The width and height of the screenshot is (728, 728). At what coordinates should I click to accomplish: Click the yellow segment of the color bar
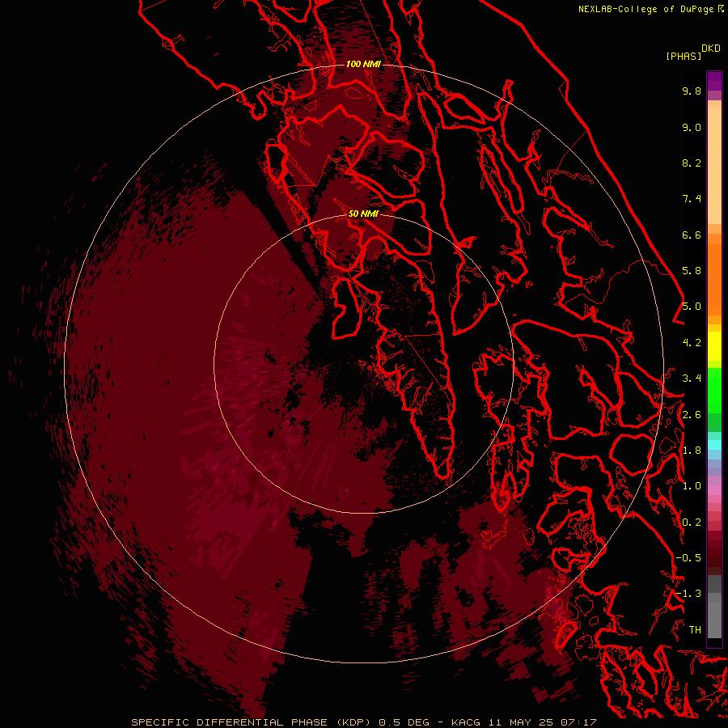pyautogui.click(x=714, y=346)
